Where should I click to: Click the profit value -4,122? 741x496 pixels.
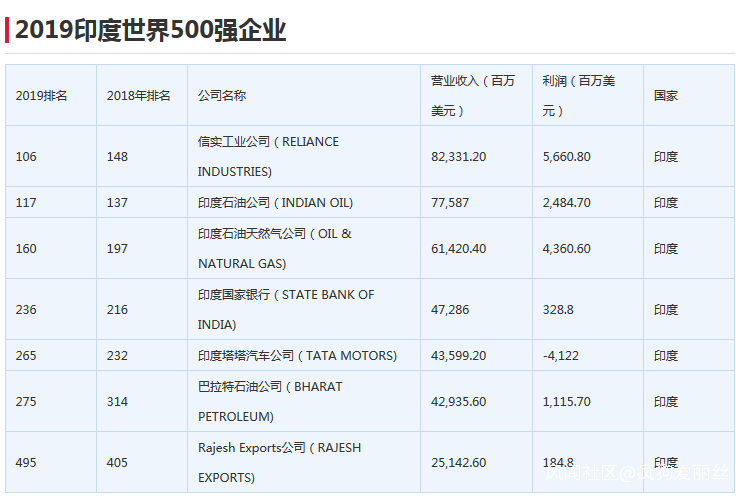[560, 355]
